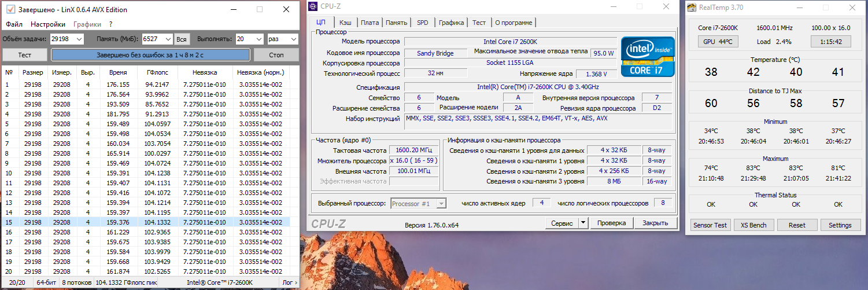
Task: Click the RealTemp title bar icon
Action: coord(692,7)
